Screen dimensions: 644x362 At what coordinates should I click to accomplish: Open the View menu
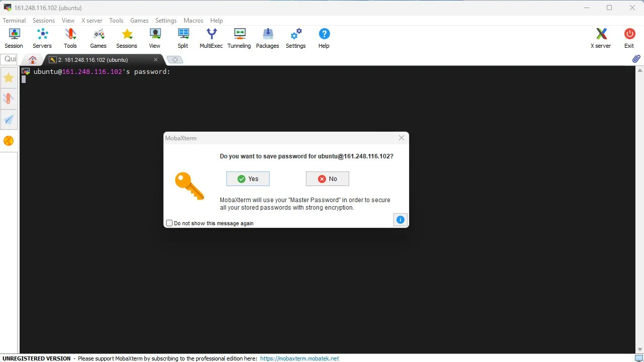tap(68, 21)
